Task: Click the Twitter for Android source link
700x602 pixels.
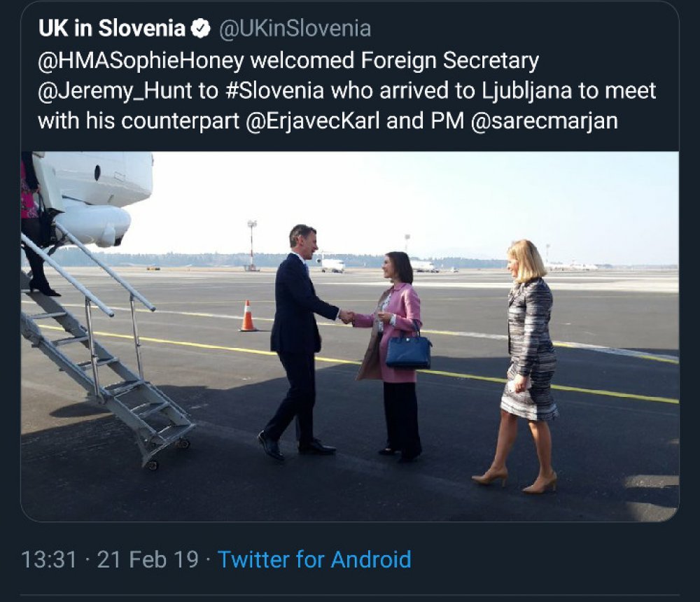Action: click(314, 559)
